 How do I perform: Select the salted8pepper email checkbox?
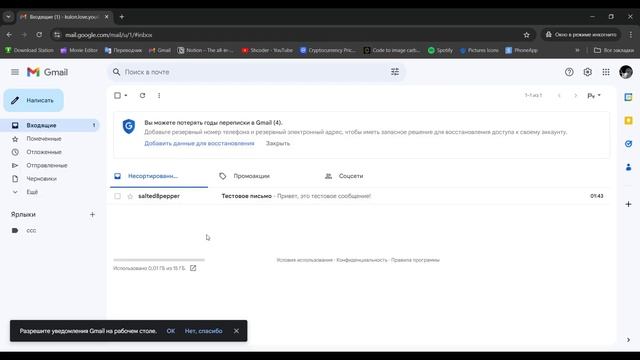[118, 196]
